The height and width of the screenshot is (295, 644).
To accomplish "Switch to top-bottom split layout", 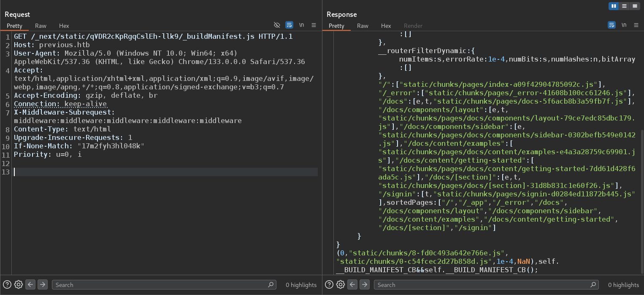I will click(x=624, y=6).
